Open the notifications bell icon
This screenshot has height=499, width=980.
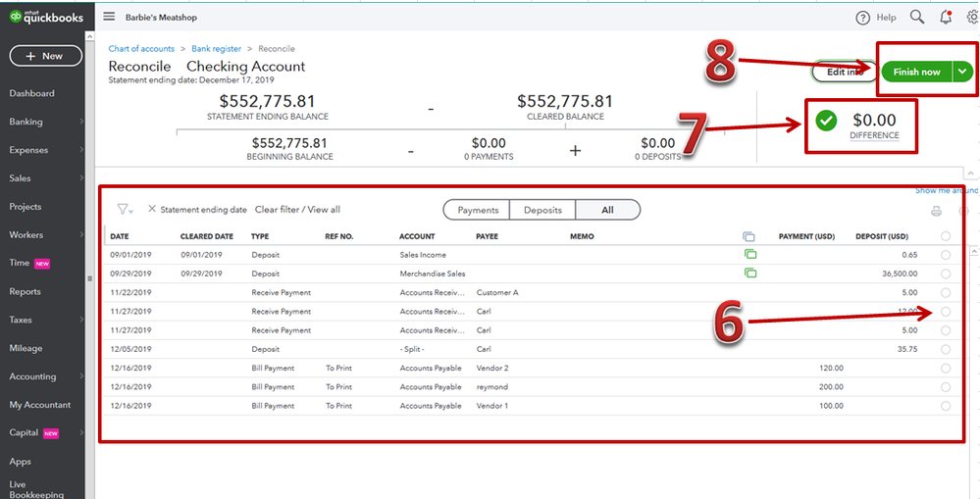click(x=946, y=17)
